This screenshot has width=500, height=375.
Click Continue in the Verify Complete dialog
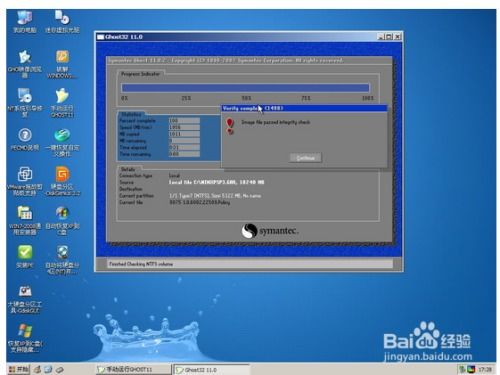coord(305,158)
